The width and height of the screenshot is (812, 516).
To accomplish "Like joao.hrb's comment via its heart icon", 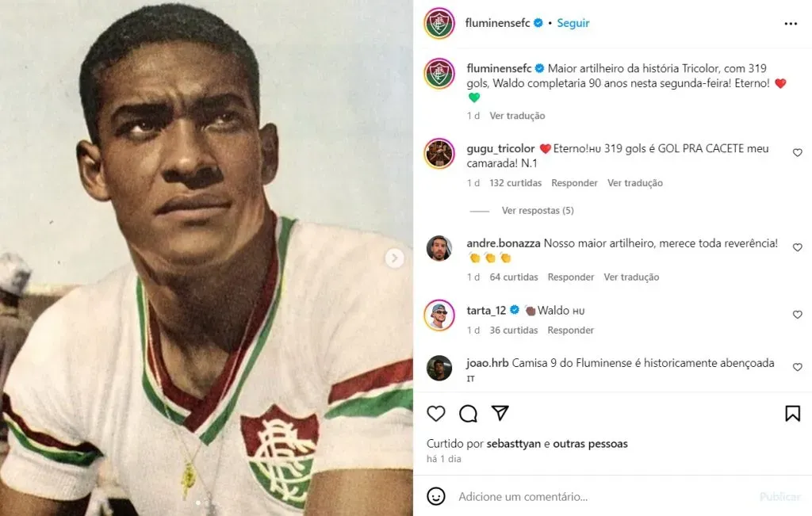I will coord(797,367).
